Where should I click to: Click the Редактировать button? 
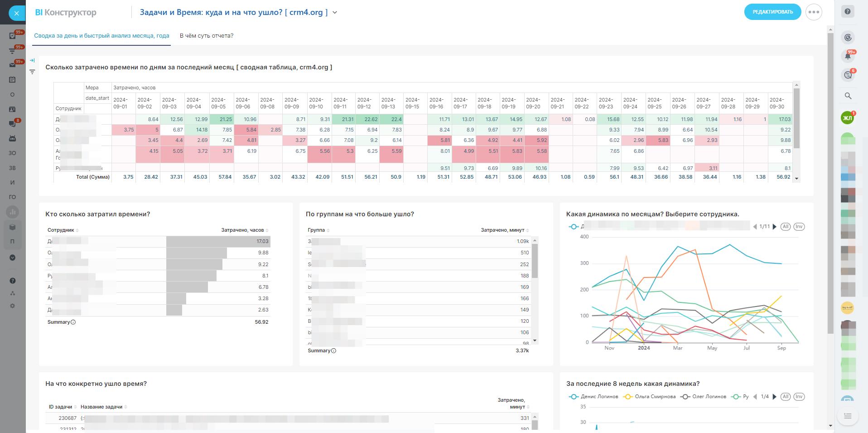pyautogui.click(x=772, y=12)
